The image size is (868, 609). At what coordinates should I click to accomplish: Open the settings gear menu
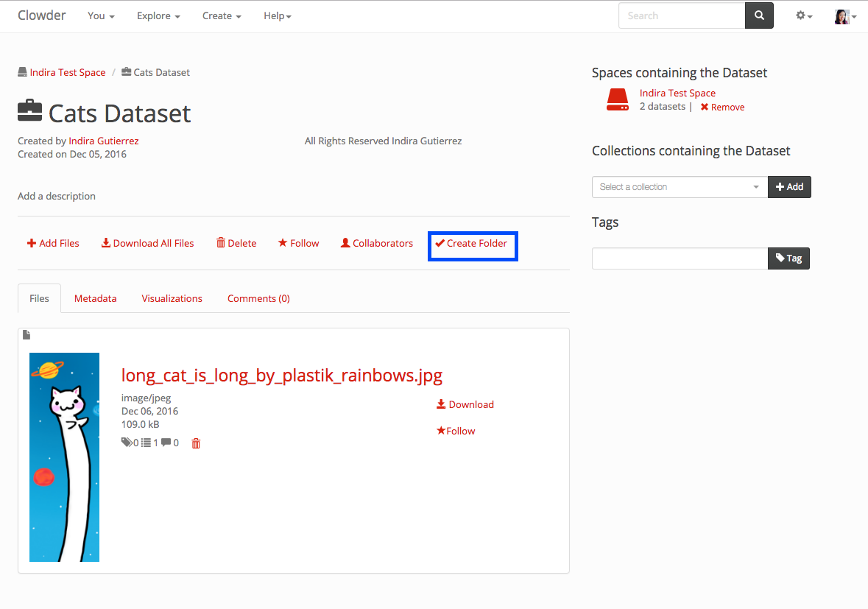tap(803, 15)
